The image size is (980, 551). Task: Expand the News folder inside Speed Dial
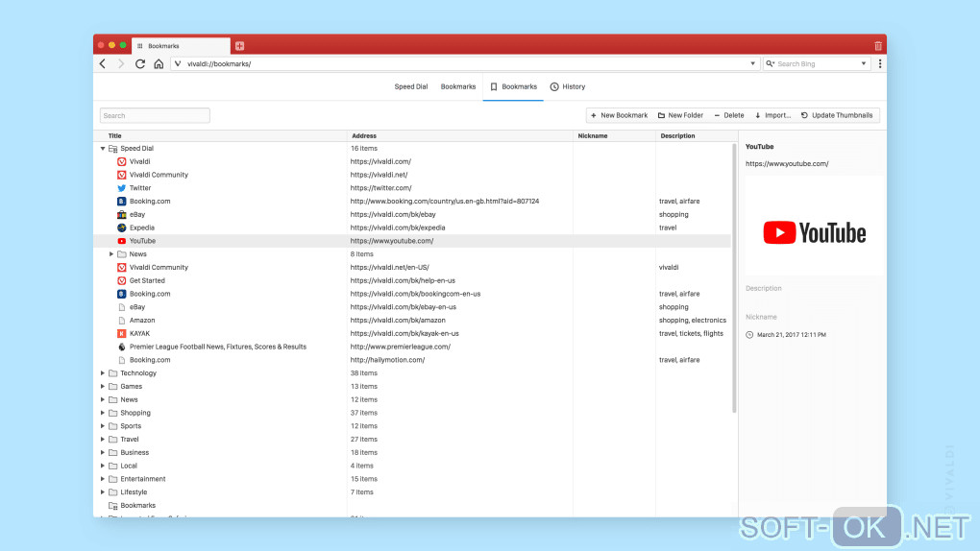tap(111, 254)
